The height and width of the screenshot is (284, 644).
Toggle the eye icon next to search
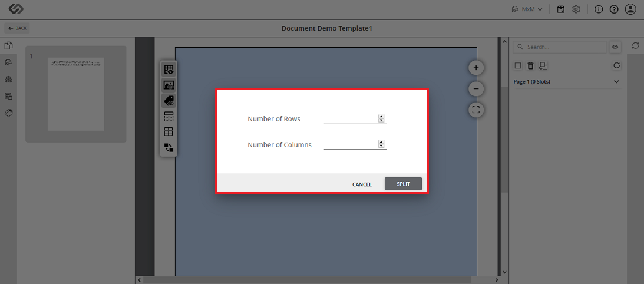point(615,47)
